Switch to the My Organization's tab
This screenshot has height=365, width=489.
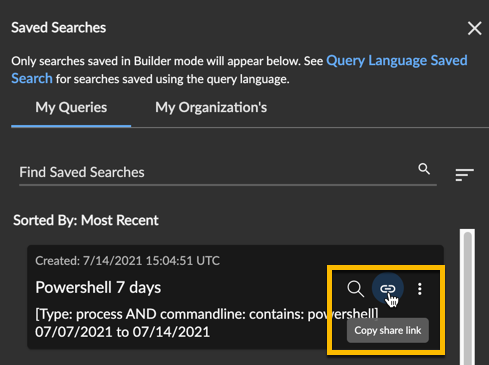point(211,108)
